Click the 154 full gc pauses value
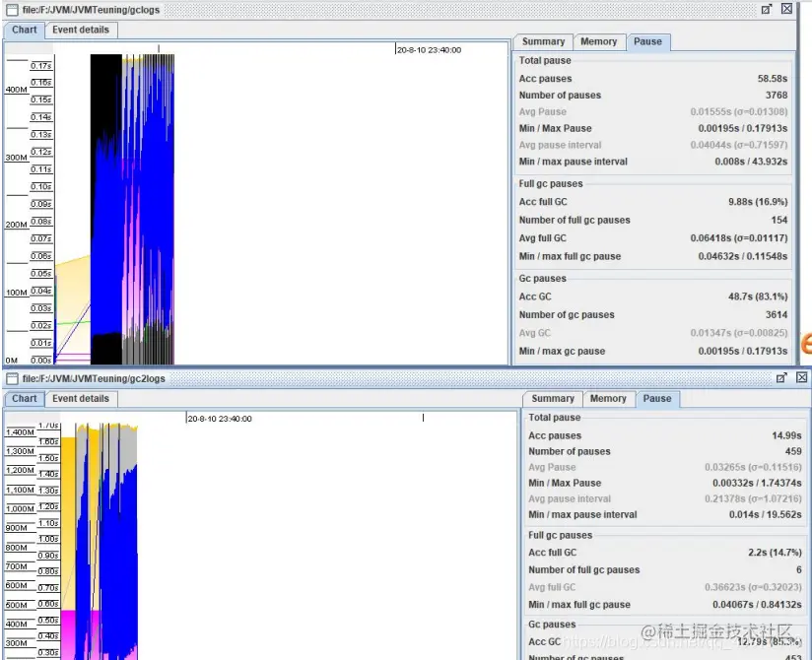 click(778, 220)
